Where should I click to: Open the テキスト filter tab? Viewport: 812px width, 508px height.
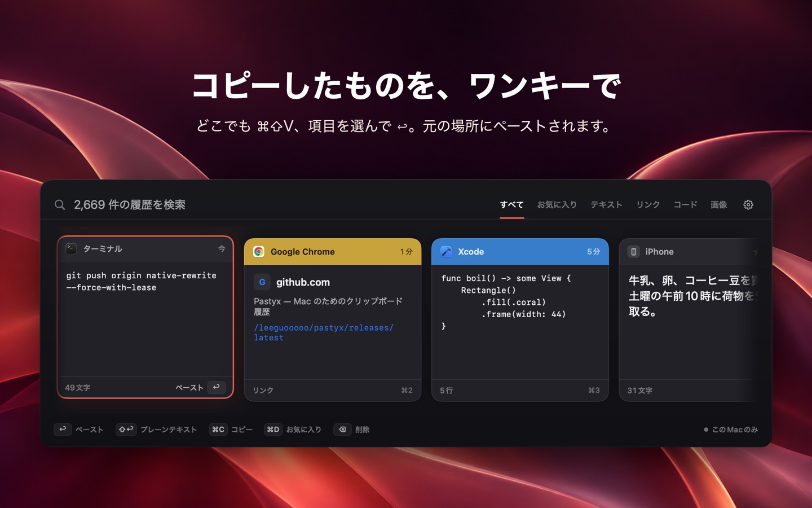(607, 205)
